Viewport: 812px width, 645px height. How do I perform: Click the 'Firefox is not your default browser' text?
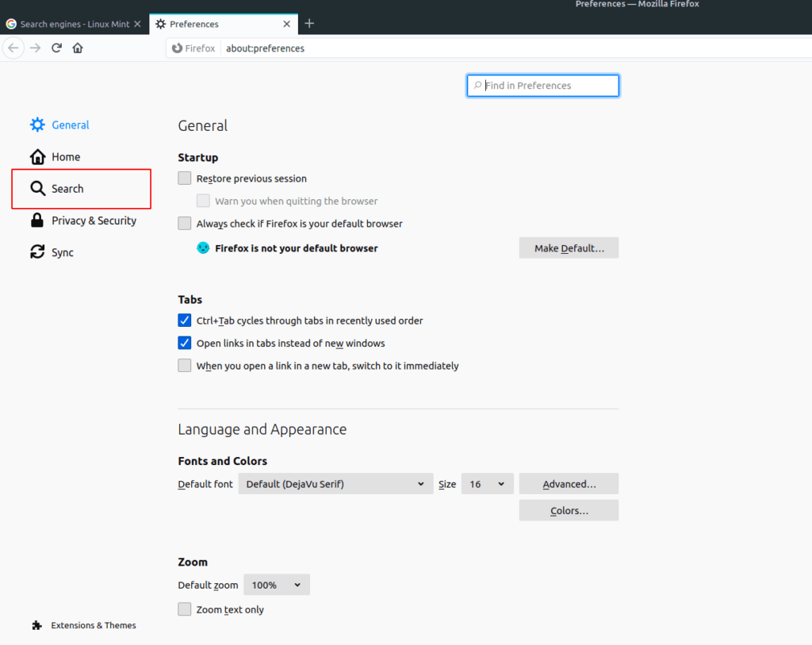(297, 248)
